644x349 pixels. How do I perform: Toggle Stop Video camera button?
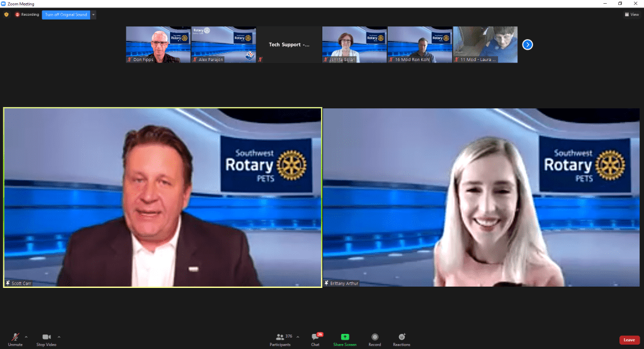pos(46,338)
